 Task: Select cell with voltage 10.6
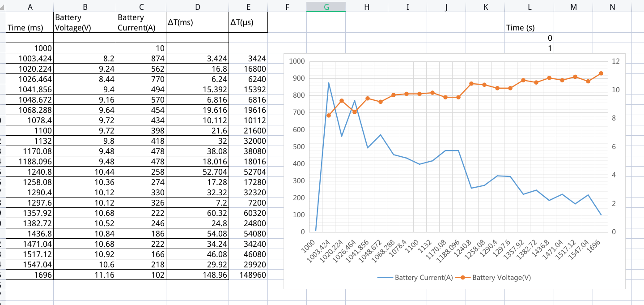[85, 264]
